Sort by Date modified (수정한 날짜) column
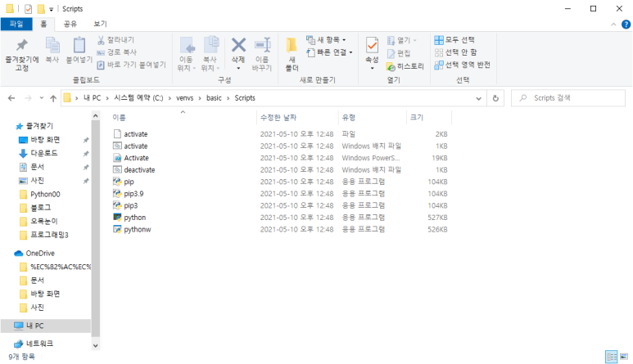This screenshot has width=633, height=364. click(297, 117)
